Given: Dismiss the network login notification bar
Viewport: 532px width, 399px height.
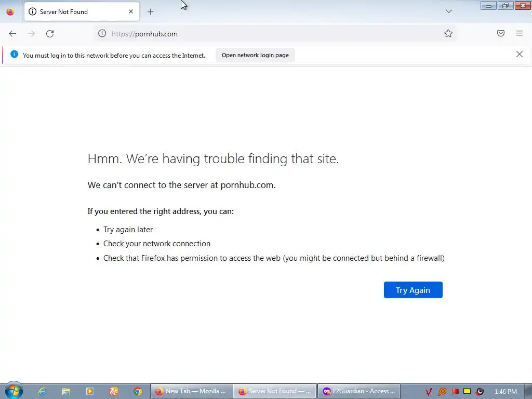Looking at the screenshot, I should (519, 54).
